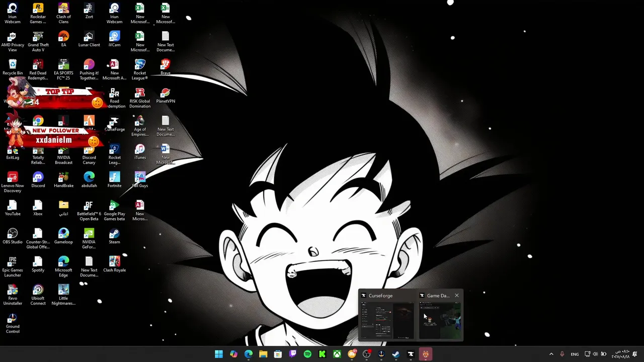
Task: Select the CurseForge desktop shortcut
Action: pyautogui.click(x=114, y=124)
